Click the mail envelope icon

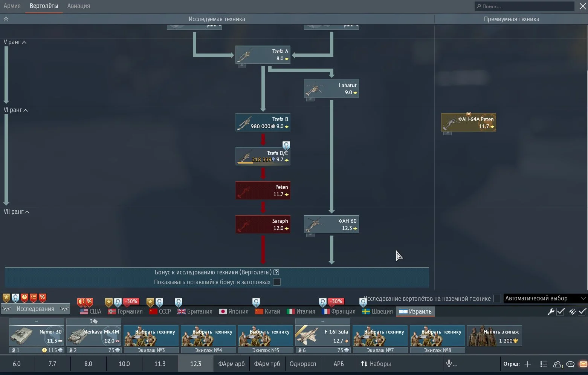coord(583,364)
